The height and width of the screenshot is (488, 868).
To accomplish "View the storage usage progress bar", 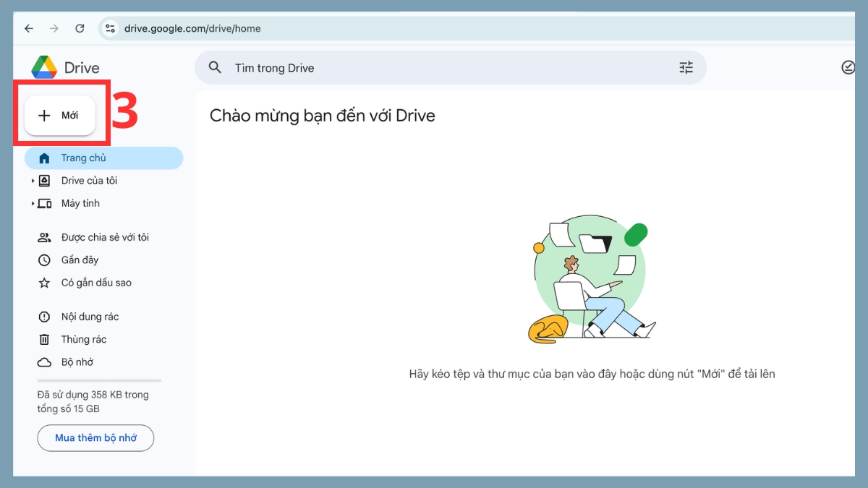I will pos(98,380).
